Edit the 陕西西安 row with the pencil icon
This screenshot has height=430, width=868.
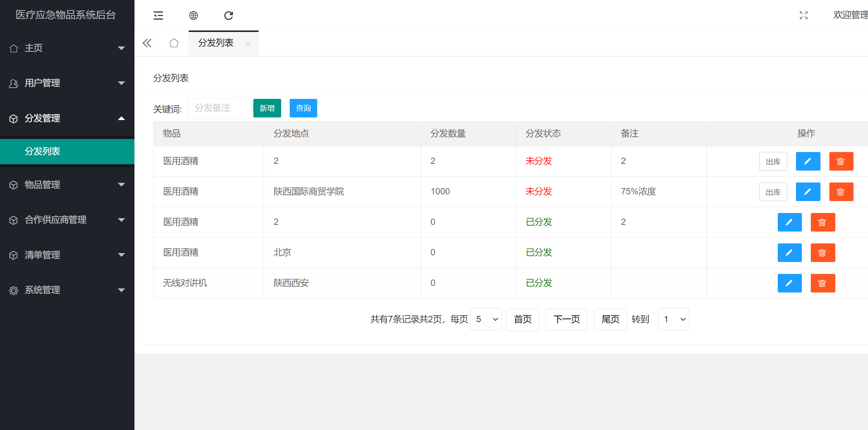point(790,283)
